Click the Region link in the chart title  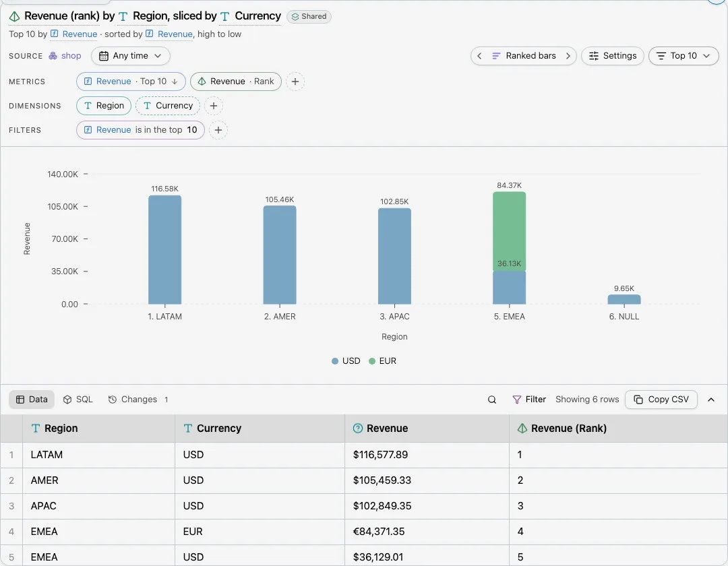143,16
